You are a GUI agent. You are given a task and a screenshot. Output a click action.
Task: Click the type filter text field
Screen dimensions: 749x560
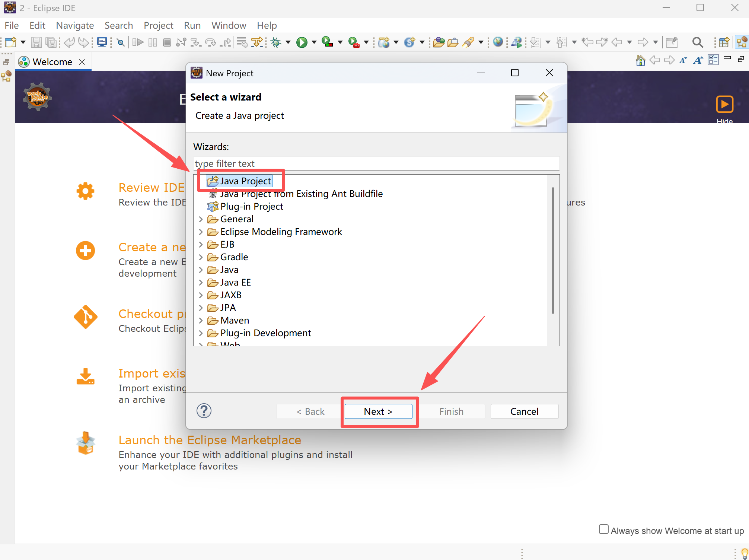coord(376,164)
